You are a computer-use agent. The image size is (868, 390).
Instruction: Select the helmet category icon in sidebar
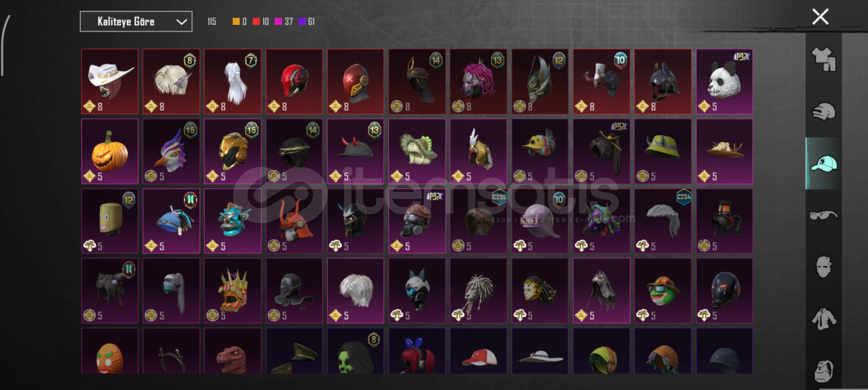[824, 111]
